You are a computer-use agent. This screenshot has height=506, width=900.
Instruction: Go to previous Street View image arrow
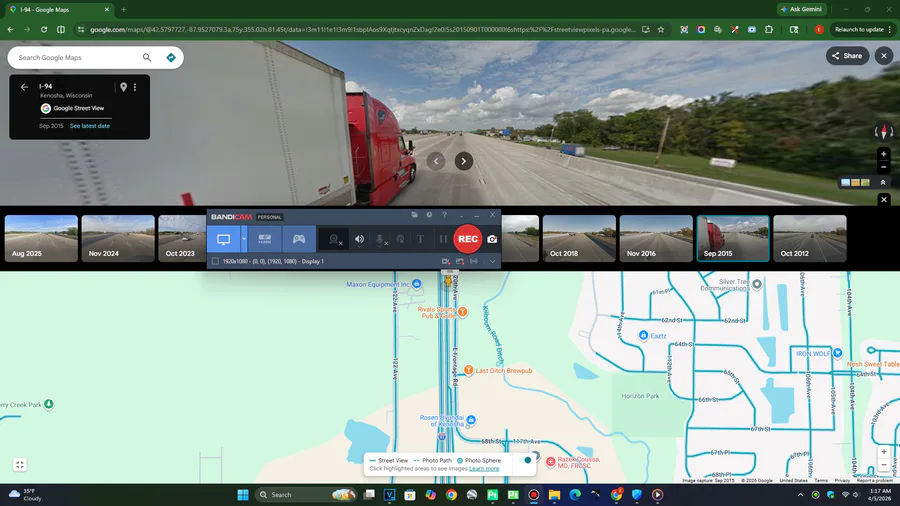pyautogui.click(x=436, y=161)
